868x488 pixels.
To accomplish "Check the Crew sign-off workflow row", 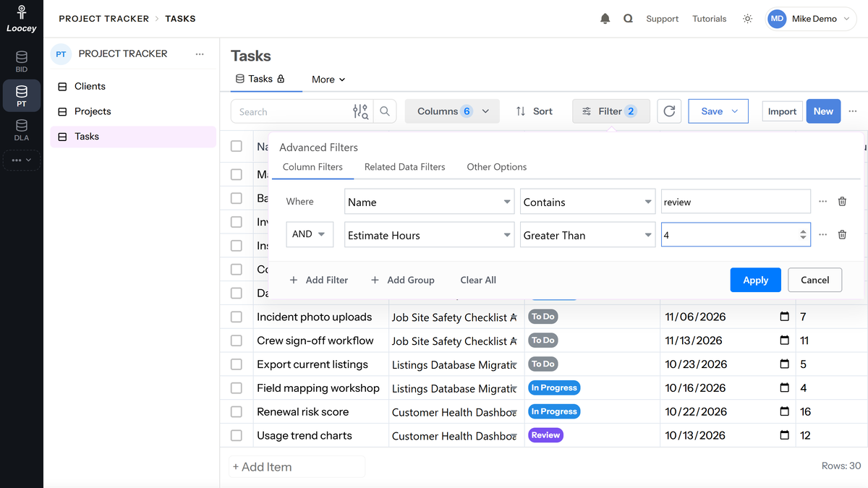I will (x=237, y=341).
